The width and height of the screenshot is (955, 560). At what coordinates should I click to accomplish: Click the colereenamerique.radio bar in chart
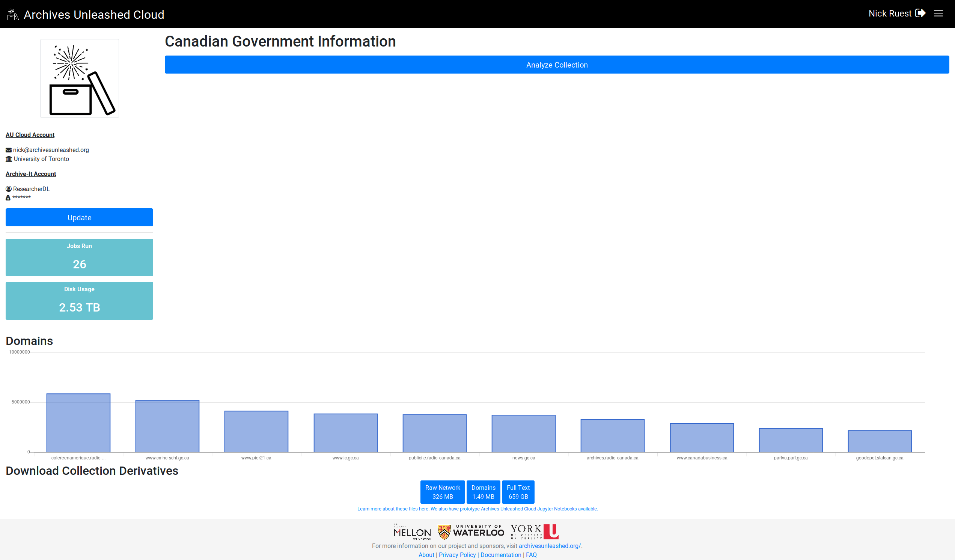coord(78,423)
